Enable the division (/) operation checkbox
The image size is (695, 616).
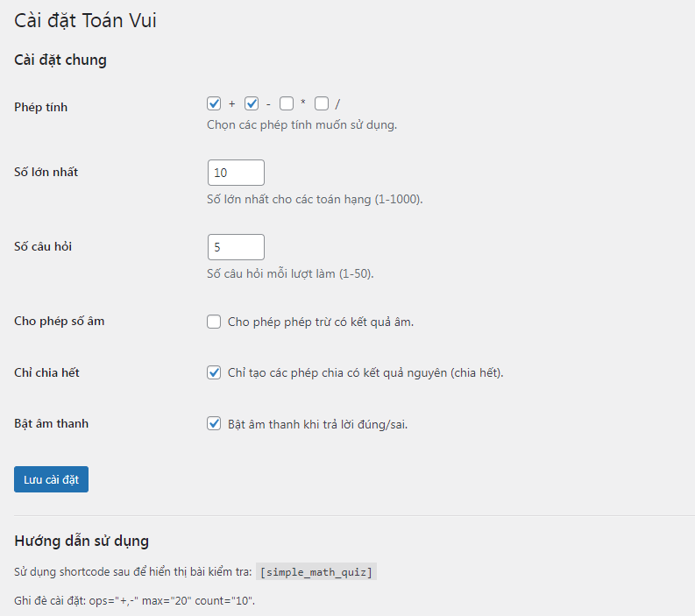click(322, 103)
